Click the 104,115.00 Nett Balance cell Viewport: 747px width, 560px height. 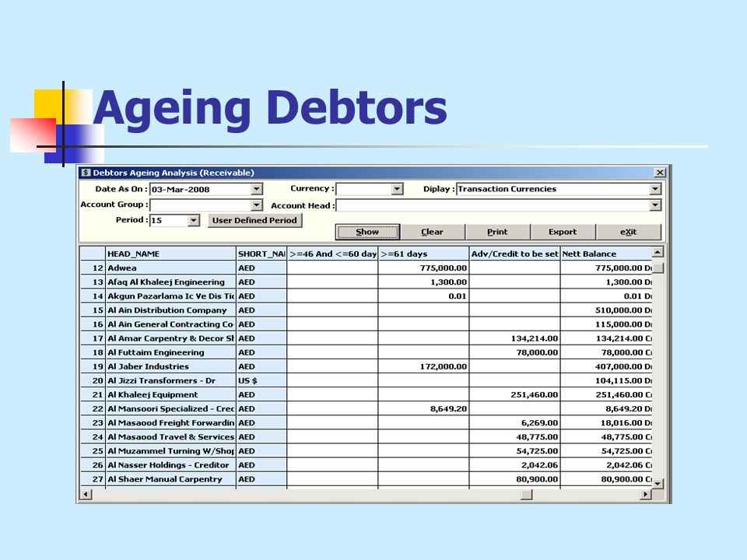[606, 380]
